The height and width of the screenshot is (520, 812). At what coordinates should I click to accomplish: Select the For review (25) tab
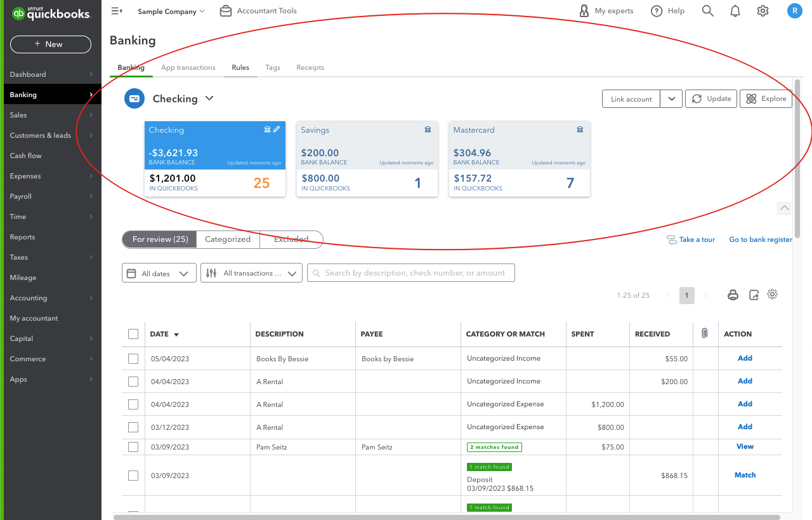click(160, 239)
